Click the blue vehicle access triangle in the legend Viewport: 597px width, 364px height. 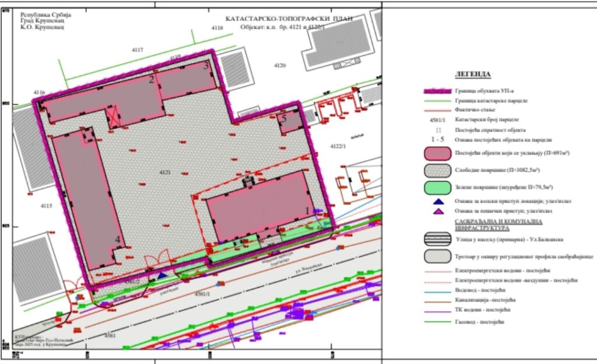point(438,202)
